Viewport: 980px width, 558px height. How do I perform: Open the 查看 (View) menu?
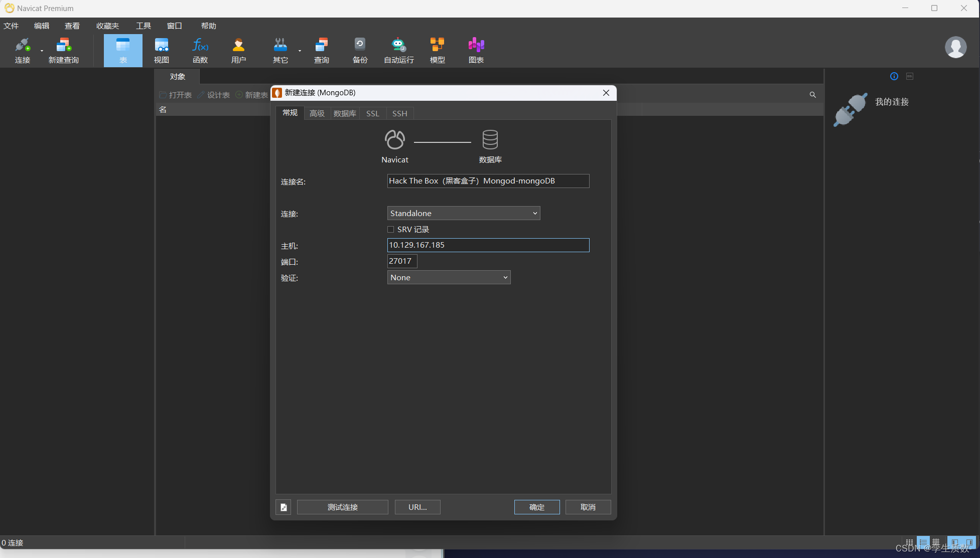pos(72,26)
